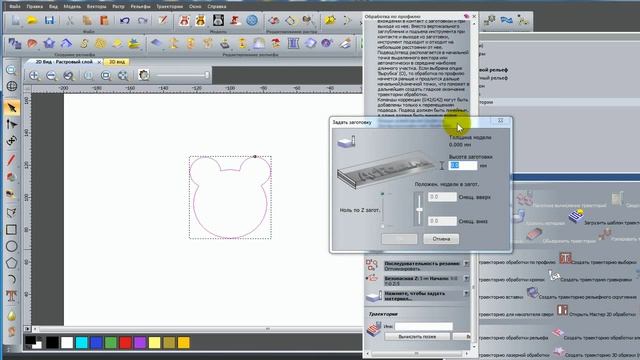Click the New file icon
Screen dimensions: 640x360
[16, 21]
